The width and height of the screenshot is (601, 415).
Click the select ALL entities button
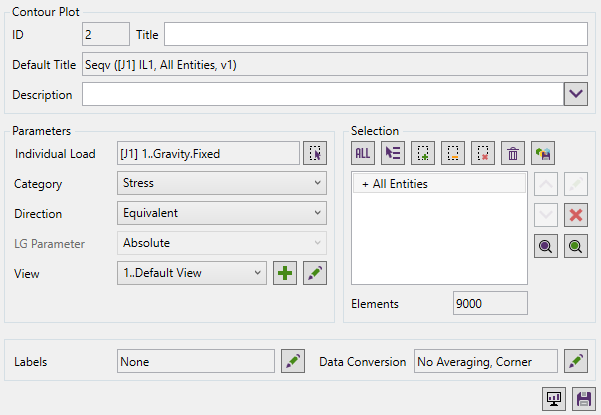(363, 153)
